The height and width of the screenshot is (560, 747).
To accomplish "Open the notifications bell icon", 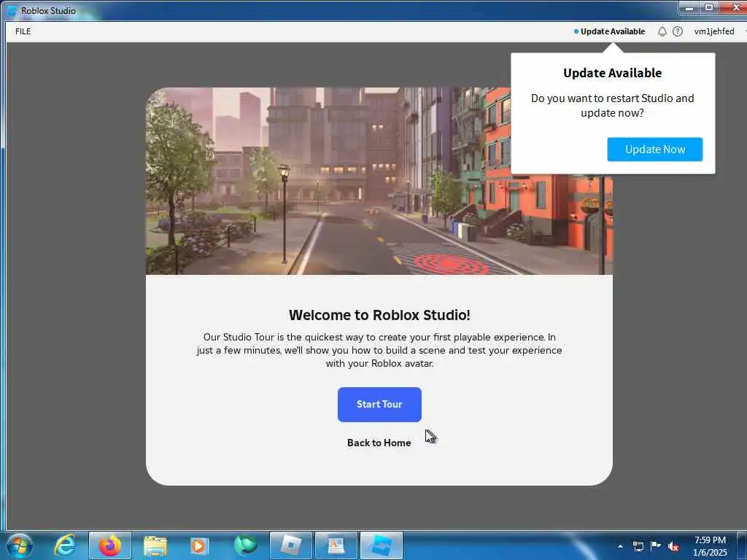I will pos(662,31).
